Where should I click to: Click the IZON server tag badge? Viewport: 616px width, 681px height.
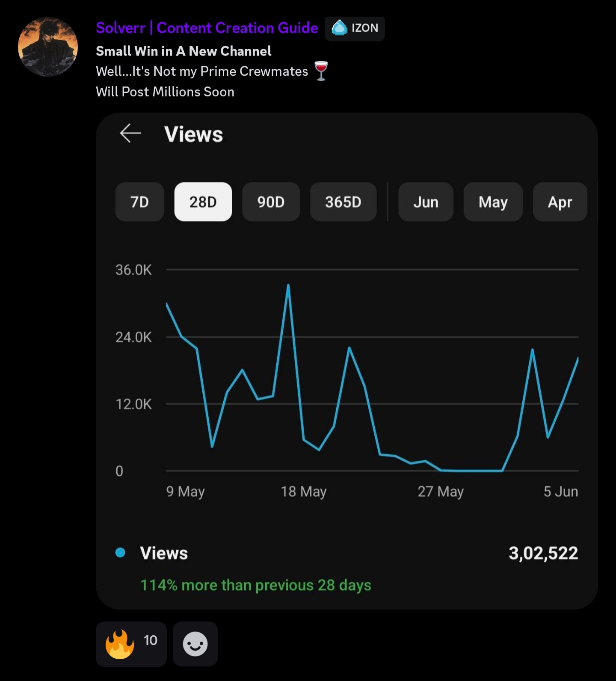point(355,28)
